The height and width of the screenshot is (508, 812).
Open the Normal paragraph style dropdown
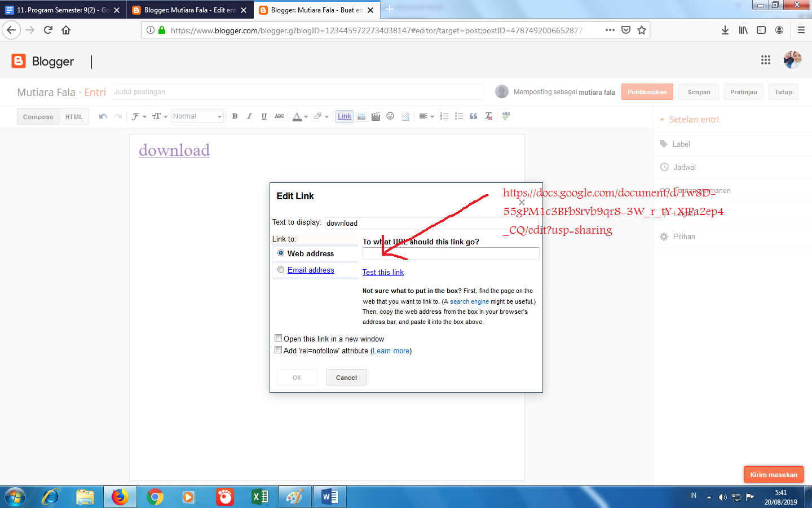pyautogui.click(x=197, y=116)
